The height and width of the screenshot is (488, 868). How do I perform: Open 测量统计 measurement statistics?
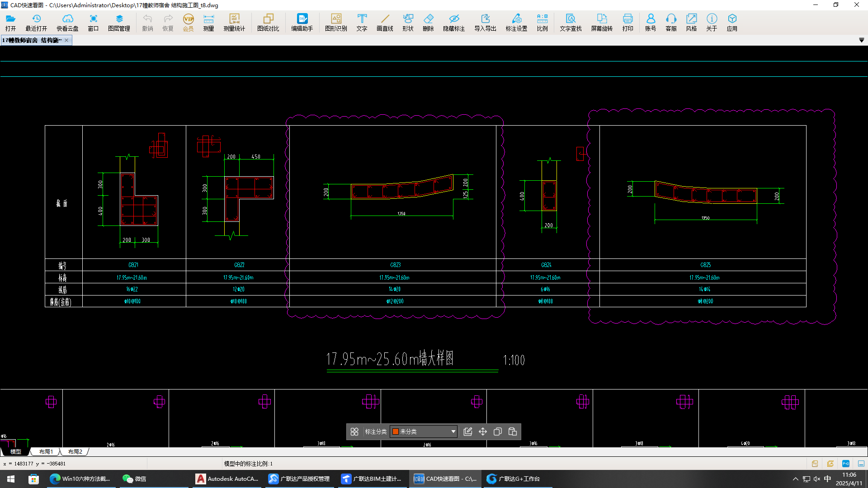coord(234,22)
